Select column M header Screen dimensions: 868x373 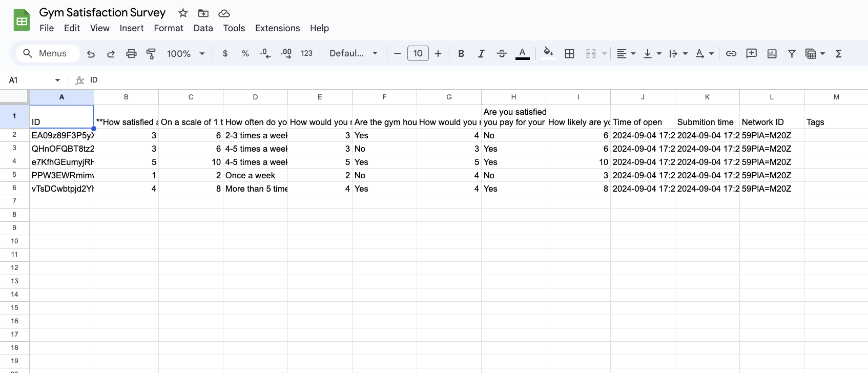coord(836,97)
